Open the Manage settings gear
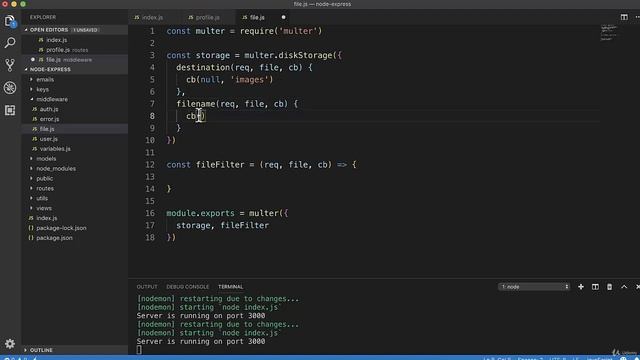The image size is (640, 360). [x=10, y=344]
